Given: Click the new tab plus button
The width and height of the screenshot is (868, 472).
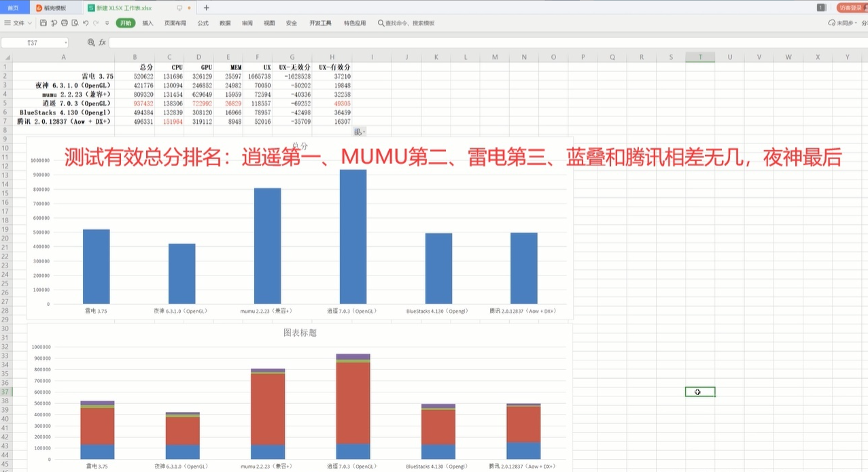Looking at the screenshot, I should click(x=207, y=7).
